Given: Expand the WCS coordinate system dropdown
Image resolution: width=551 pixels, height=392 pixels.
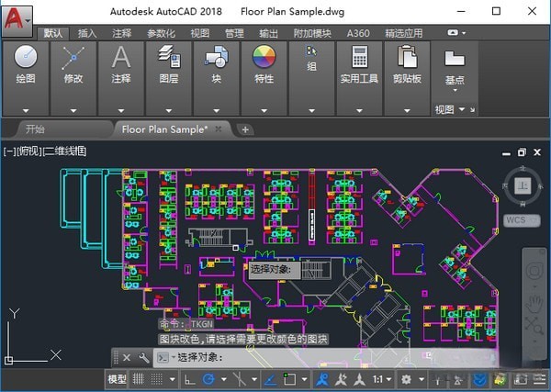Looking at the screenshot, I should click(x=517, y=220).
